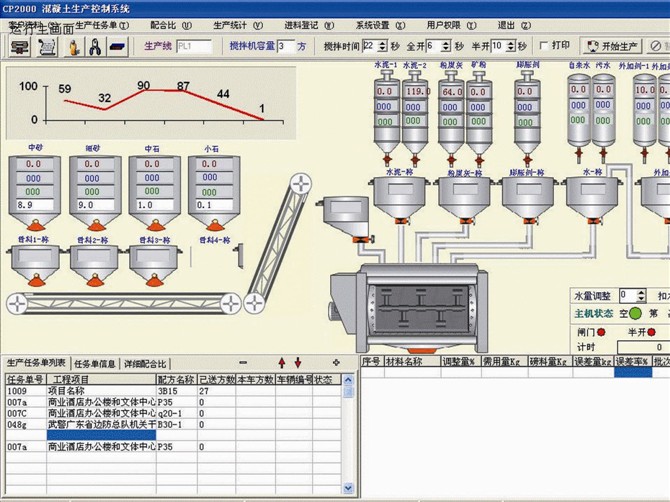Click the red valve below the 粉煤灰 silo
This screenshot has height=502, width=670.
(452, 160)
